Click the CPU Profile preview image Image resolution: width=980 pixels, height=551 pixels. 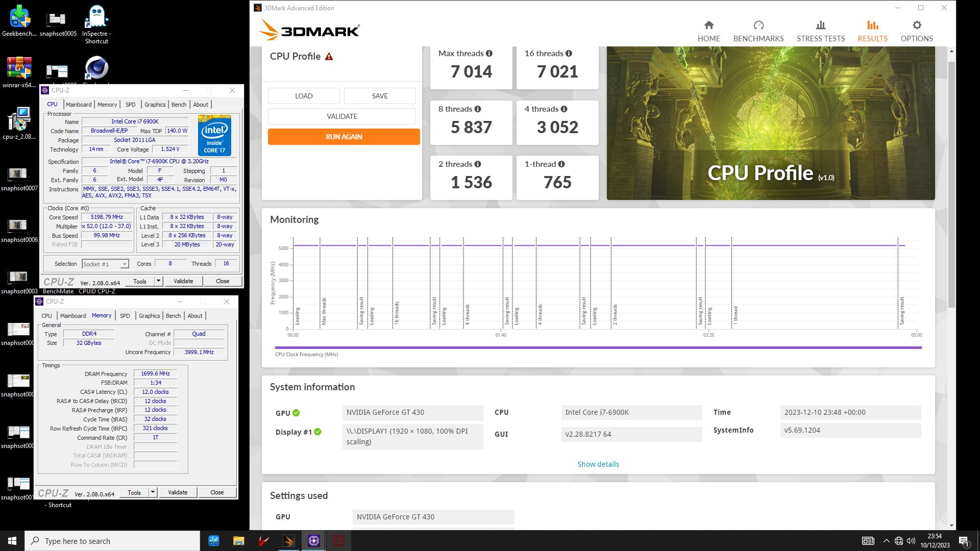(x=771, y=123)
